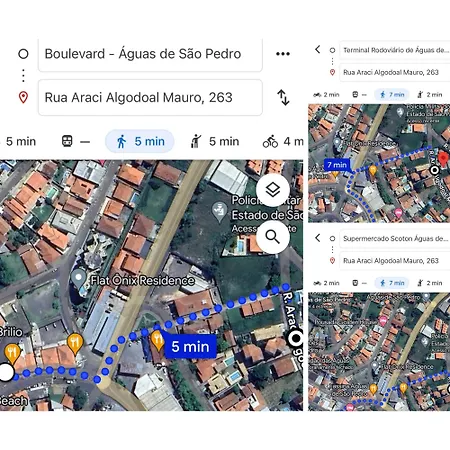Image resolution: width=450 pixels, height=450 pixels.
Task: Select the transit train travel mode
Action: [76, 141]
